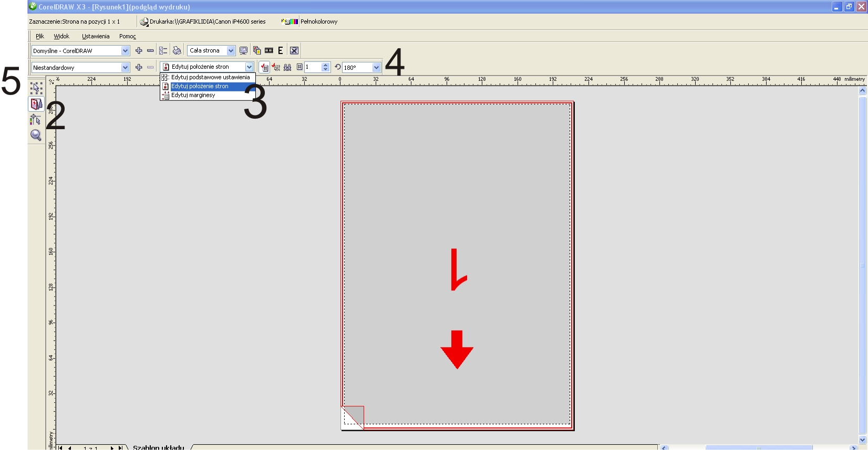Select Edytuj podstawowe ustawienia option

pyautogui.click(x=208, y=77)
